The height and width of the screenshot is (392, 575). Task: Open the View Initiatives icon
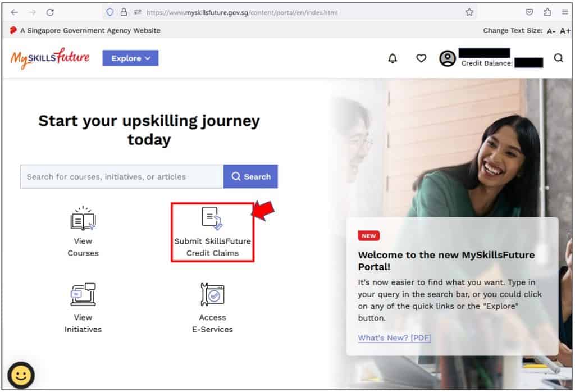(x=83, y=294)
